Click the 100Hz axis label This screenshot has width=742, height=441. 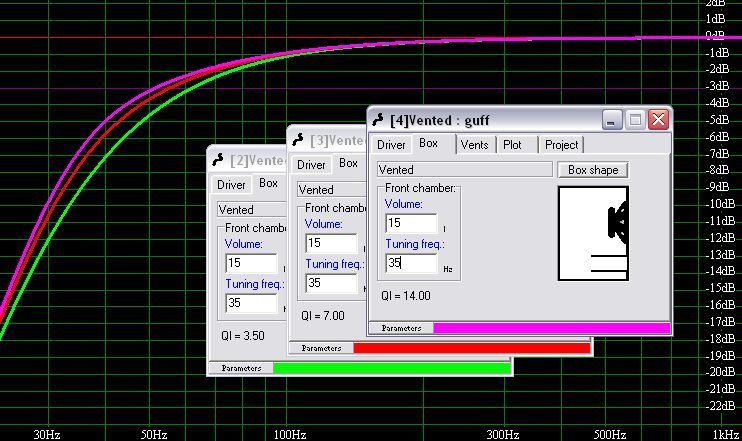coord(290,434)
